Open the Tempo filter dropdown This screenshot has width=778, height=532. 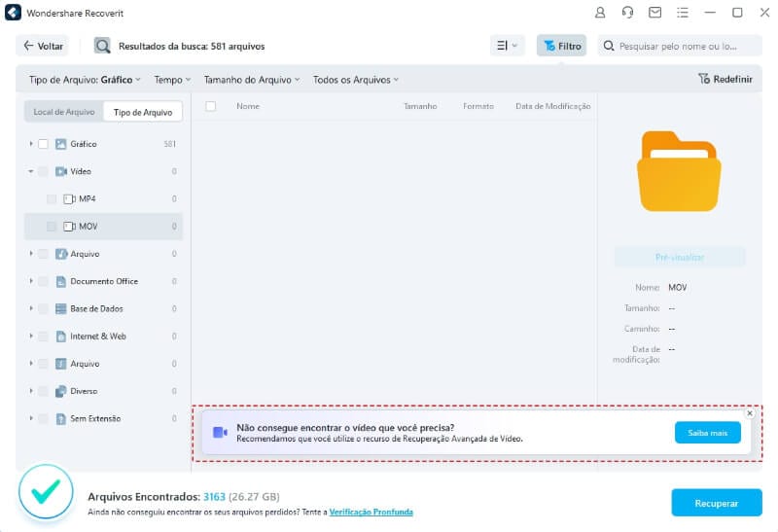(x=172, y=80)
